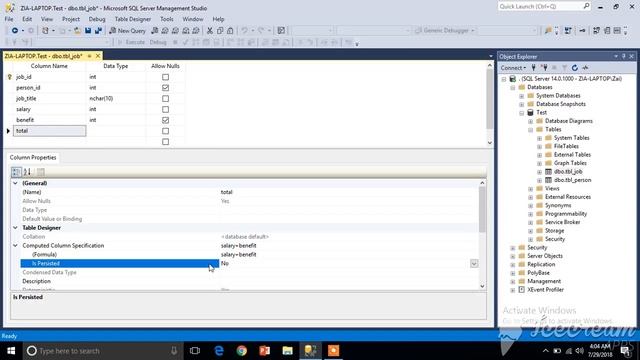Toggle Allow Nulls for job_title

[x=165, y=98]
